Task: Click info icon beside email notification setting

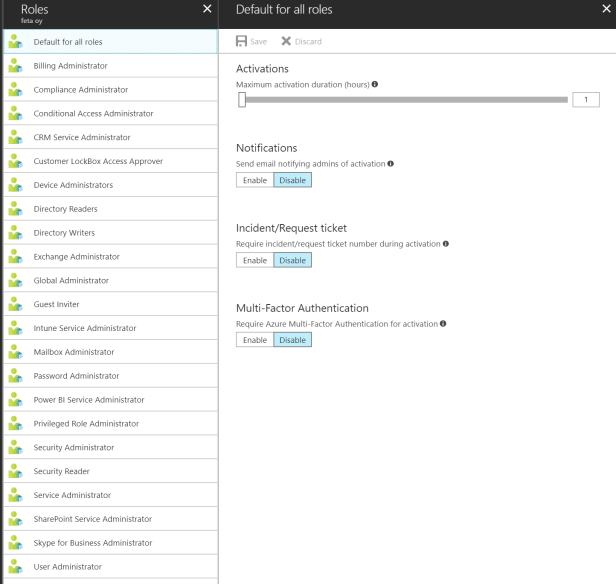Action: pos(390,163)
